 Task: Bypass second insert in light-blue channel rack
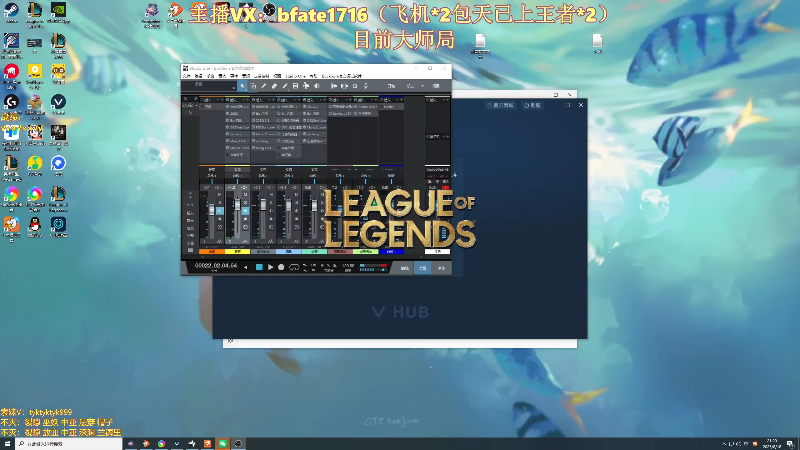click(x=279, y=114)
